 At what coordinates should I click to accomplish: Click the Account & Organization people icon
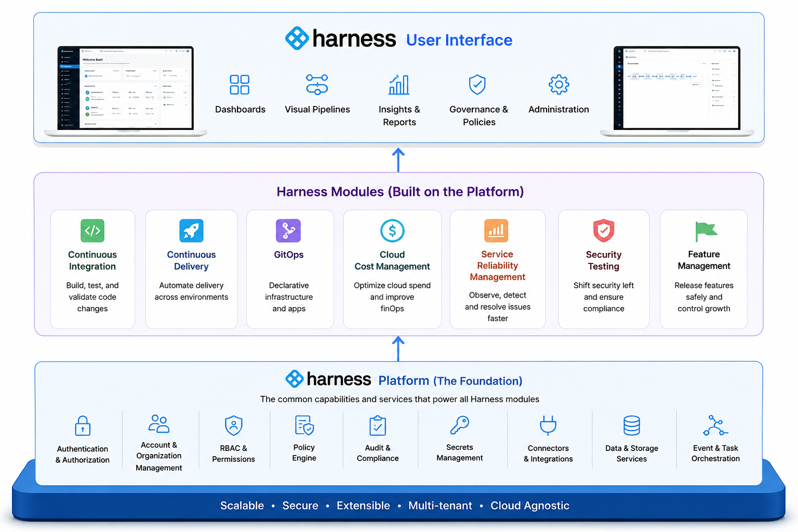[x=159, y=423]
